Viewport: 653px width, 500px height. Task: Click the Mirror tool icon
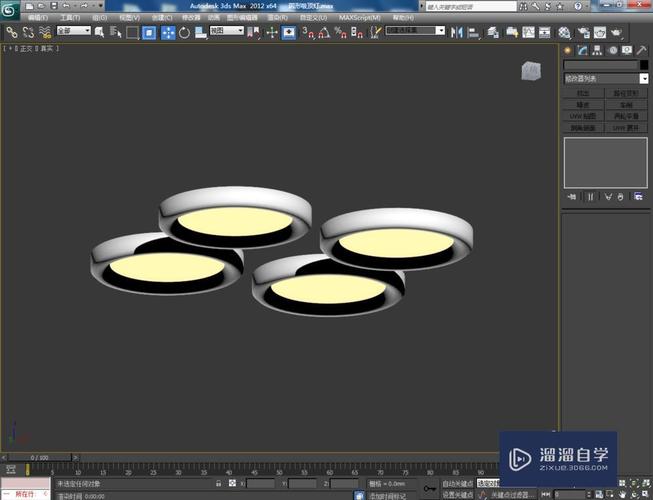[x=457, y=32]
